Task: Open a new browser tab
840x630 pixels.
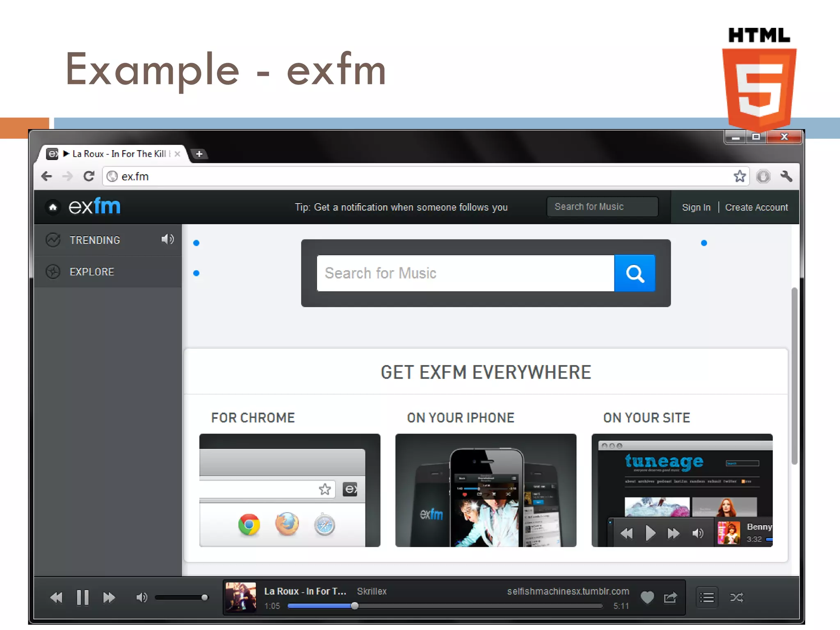Action: pyautogui.click(x=199, y=154)
